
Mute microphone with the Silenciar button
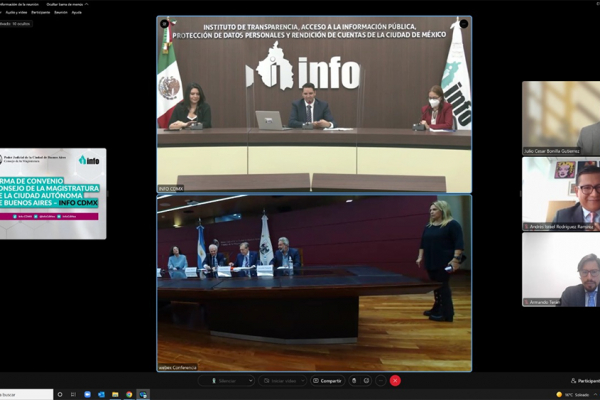pyautogui.click(x=223, y=381)
